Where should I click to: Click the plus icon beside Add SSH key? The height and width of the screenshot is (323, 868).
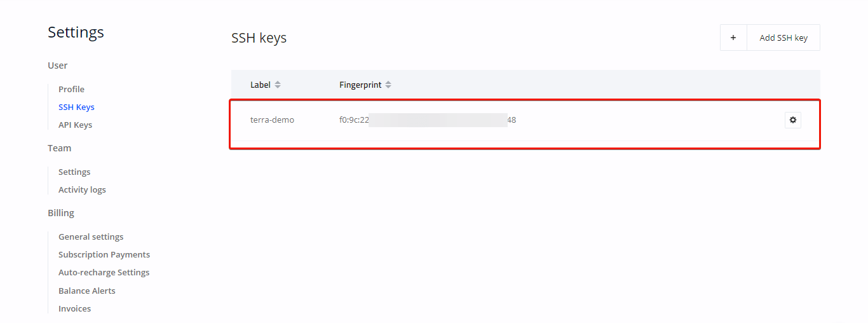(733, 38)
